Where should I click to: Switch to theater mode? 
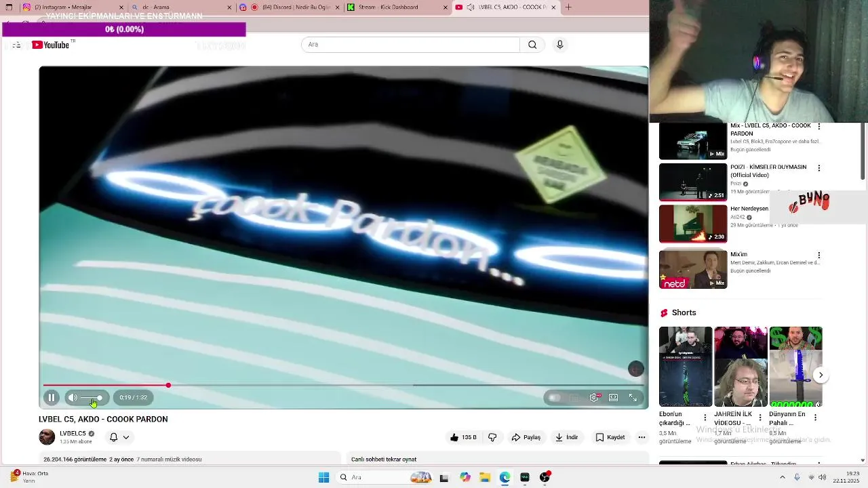click(614, 398)
